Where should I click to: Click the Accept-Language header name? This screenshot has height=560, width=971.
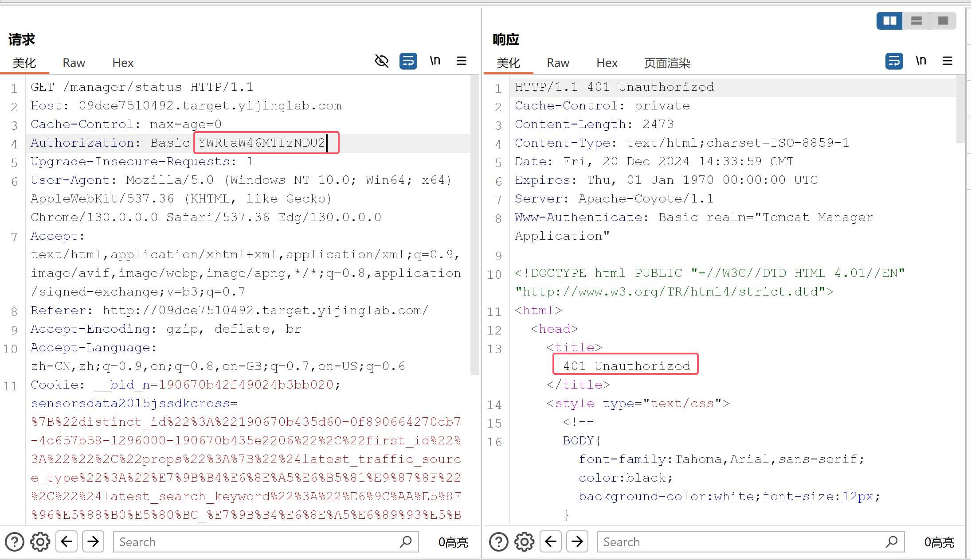tap(90, 347)
